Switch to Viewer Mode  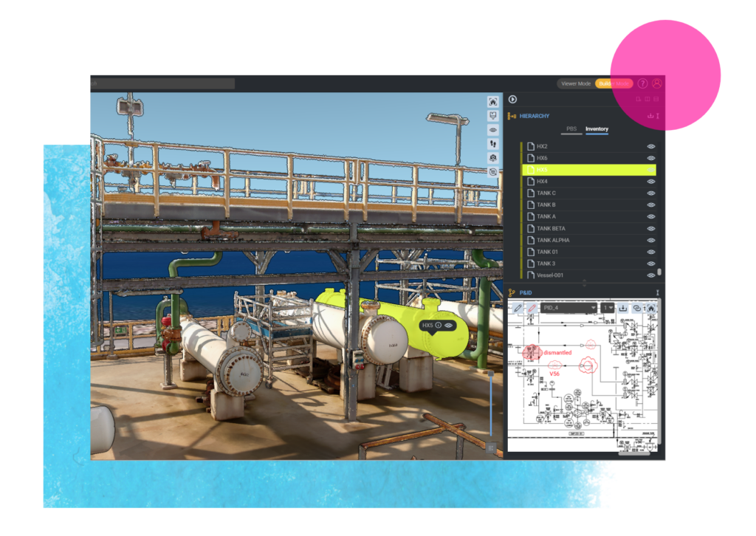pyautogui.click(x=576, y=83)
